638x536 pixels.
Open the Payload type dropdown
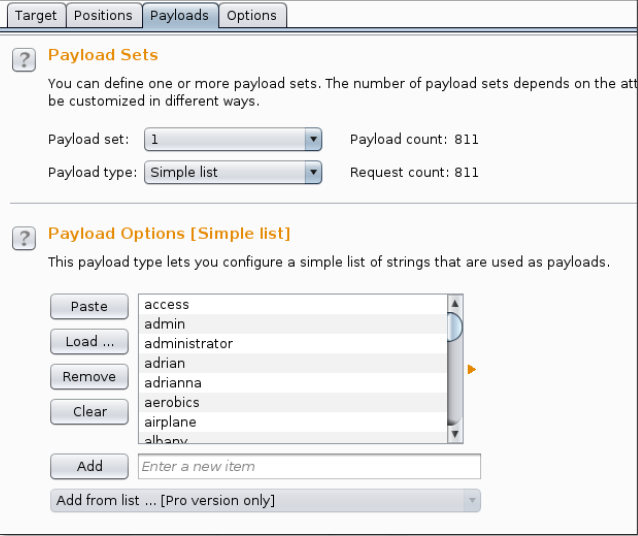(x=233, y=172)
